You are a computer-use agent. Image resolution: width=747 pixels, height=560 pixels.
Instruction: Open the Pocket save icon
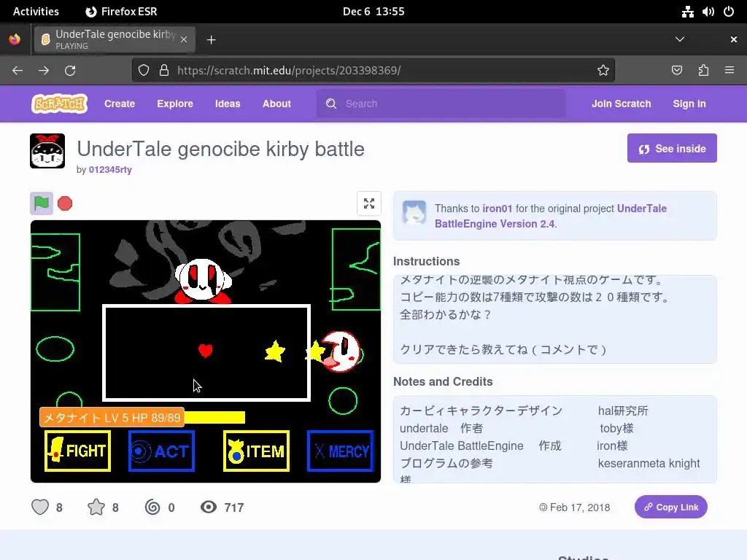[x=677, y=71]
